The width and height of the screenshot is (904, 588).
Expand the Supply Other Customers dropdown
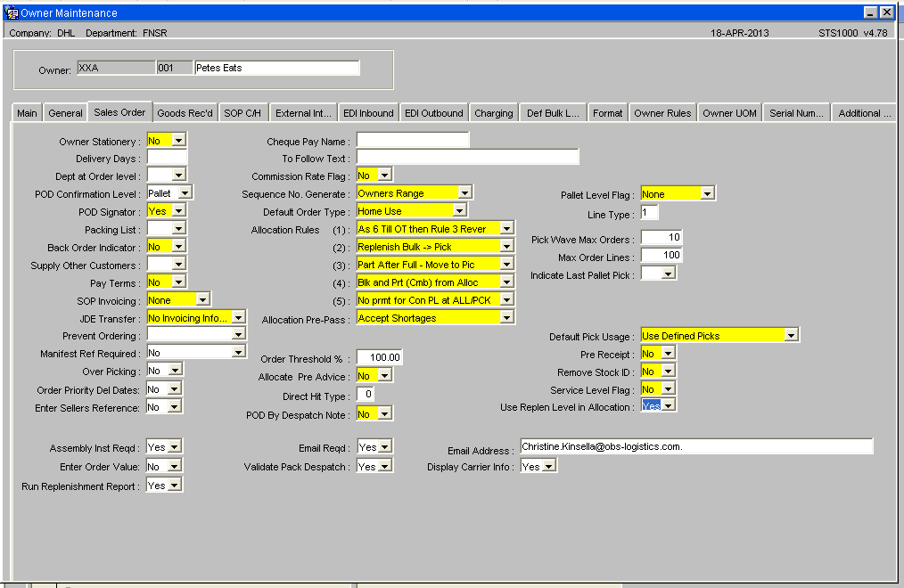(x=178, y=265)
